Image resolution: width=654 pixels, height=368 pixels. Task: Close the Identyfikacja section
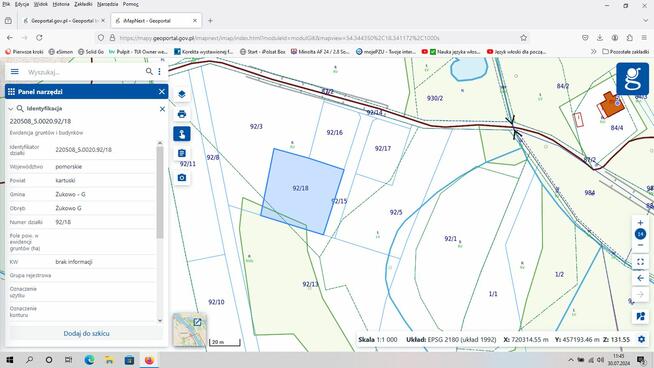coord(162,109)
